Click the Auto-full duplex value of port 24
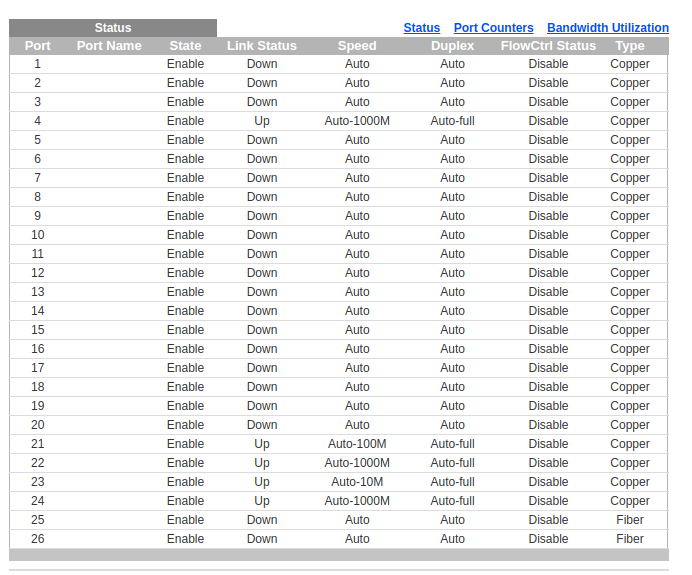Viewport: 692px width, 575px height. [x=452, y=501]
